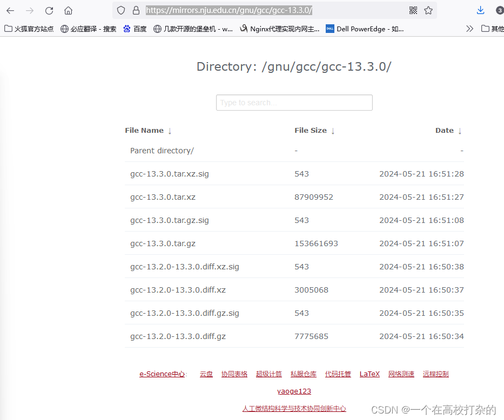The height and width of the screenshot is (420, 504).
Task: Click the translate icon in the address bar
Action: pyautogui.click(x=413, y=10)
